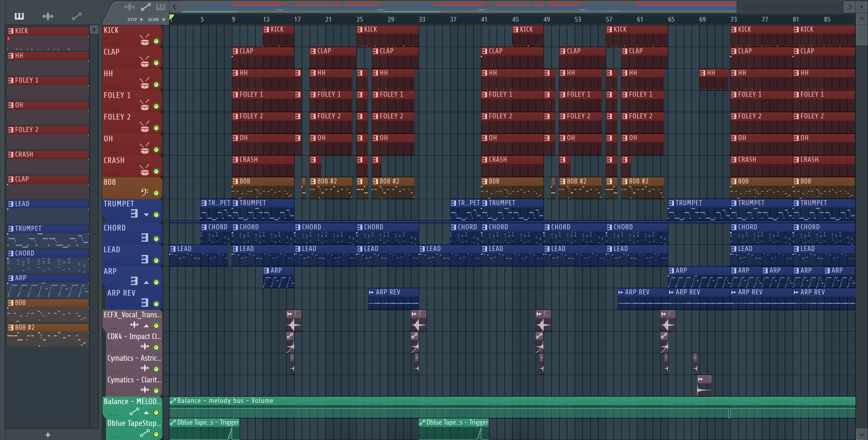Click the audio waveform icon above track headers
868x440 pixels.
(x=130, y=6)
